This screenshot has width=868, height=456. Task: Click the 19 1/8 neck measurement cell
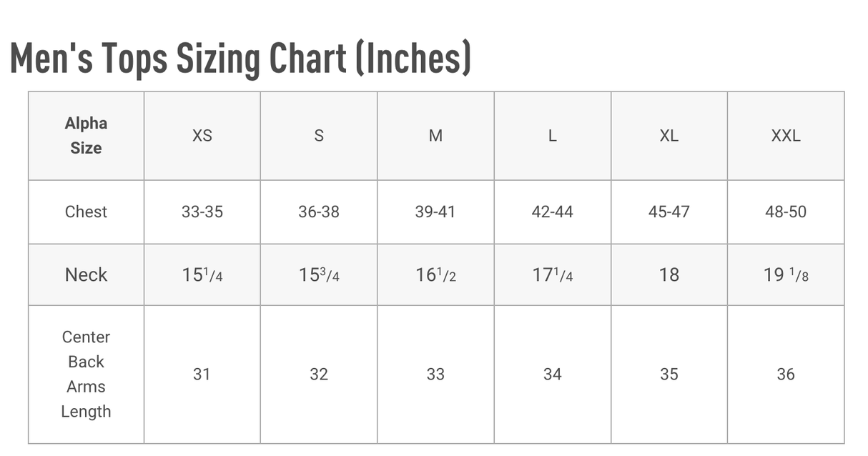[785, 274]
